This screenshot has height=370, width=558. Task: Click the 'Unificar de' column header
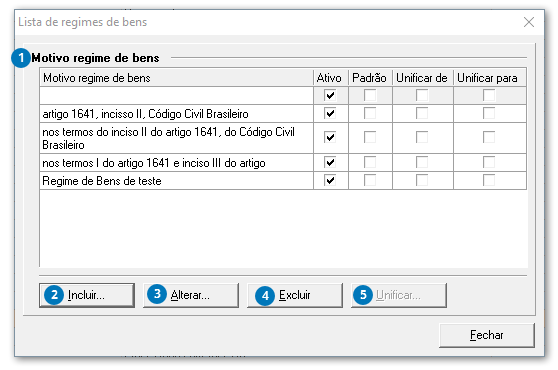coord(422,78)
